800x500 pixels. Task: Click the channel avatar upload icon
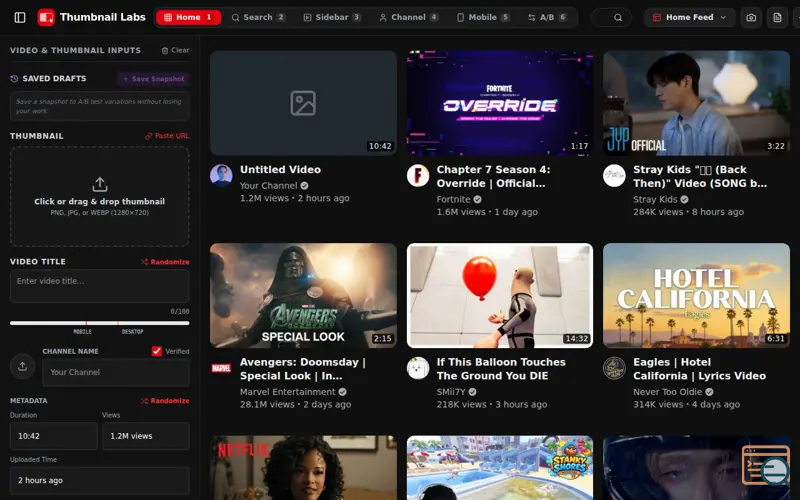point(22,366)
